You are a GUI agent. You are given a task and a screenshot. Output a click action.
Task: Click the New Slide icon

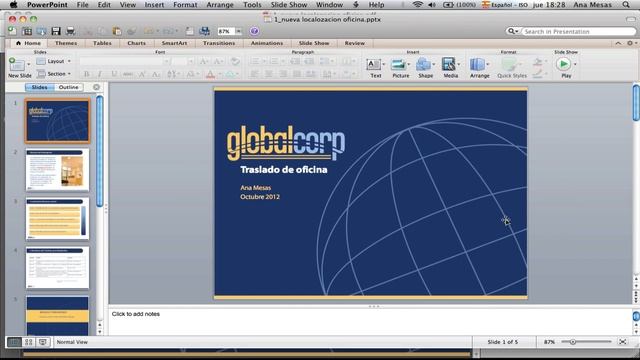[17, 64]
